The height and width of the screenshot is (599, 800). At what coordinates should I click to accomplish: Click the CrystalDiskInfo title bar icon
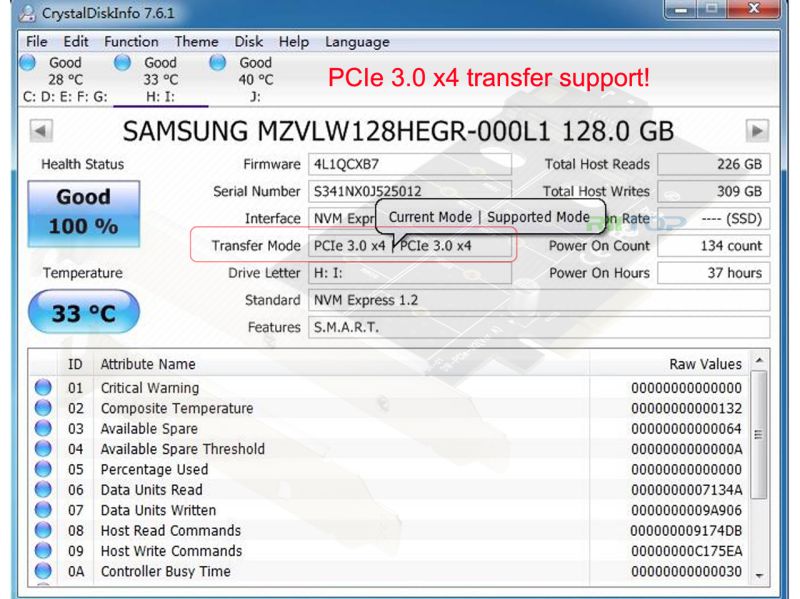point(28,12)
